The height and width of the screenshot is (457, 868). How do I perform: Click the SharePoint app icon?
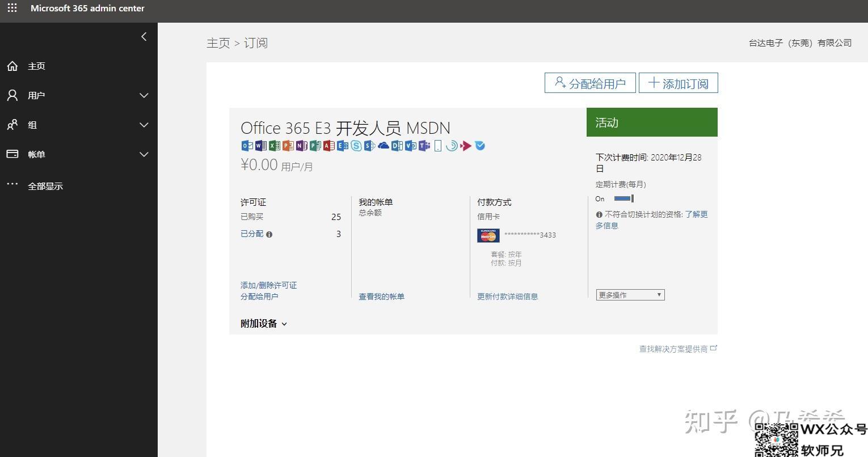370,146
